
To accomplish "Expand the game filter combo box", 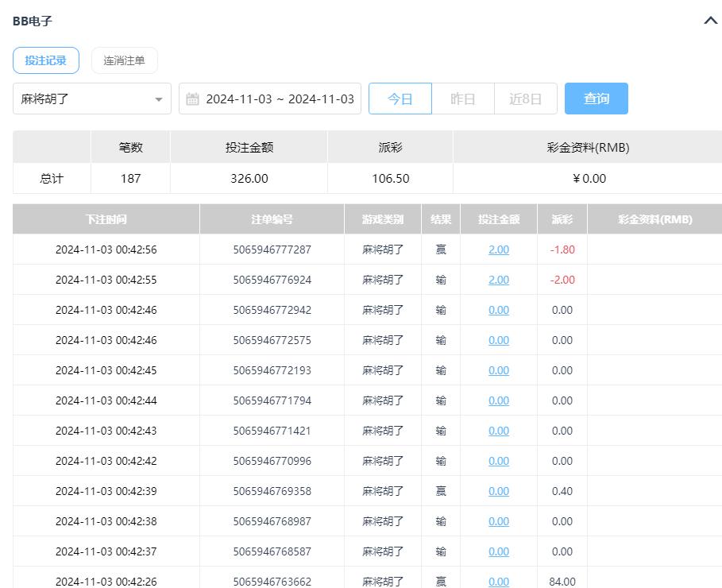I will tap(91, 99).
